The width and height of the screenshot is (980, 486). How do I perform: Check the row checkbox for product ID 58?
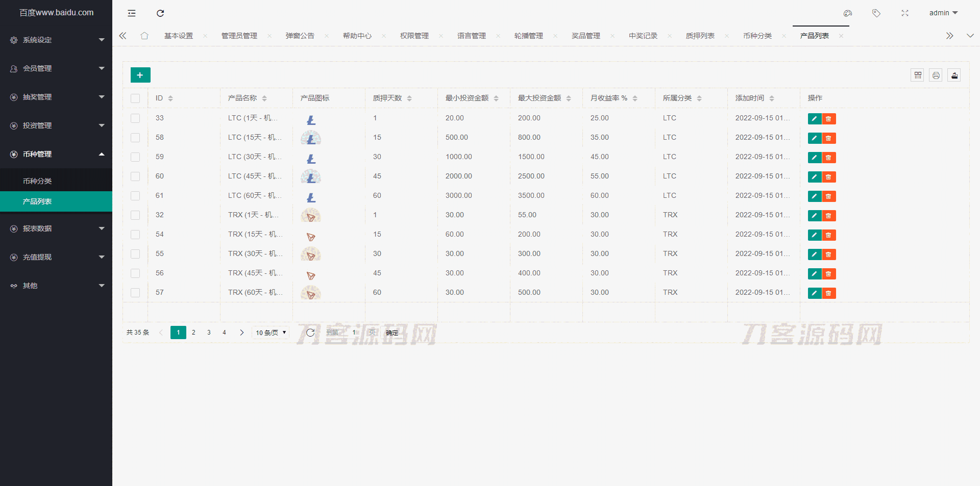click(135, 138)
